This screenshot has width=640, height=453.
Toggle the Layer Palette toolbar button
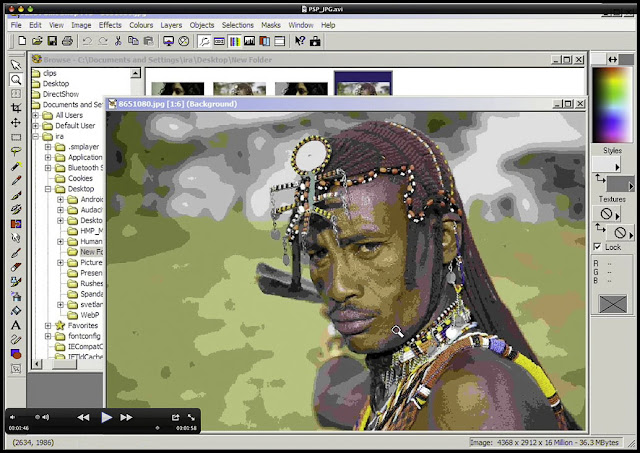click(264, 41)
